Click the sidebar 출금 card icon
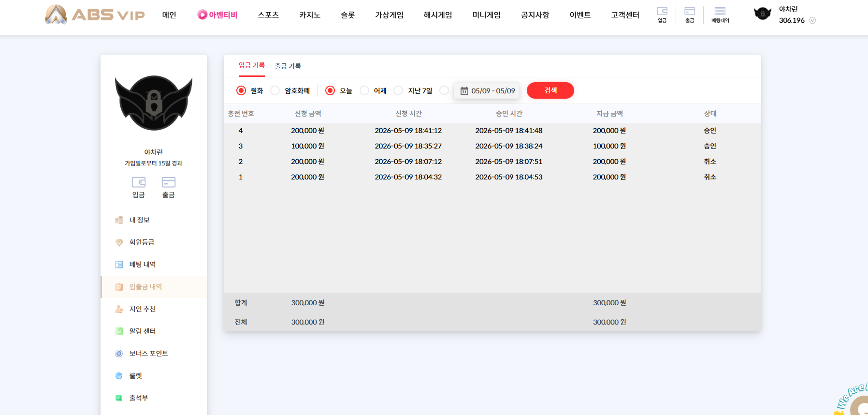Viewport: 868px width, 415px height. tap(168, 188)
